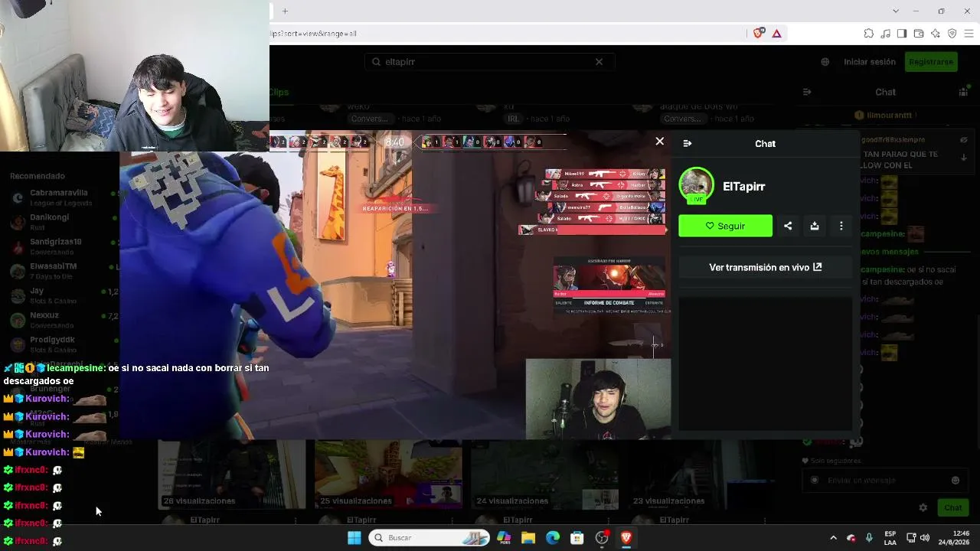
Task: Open a new browser tab
Action: click(x=285, y=11)
